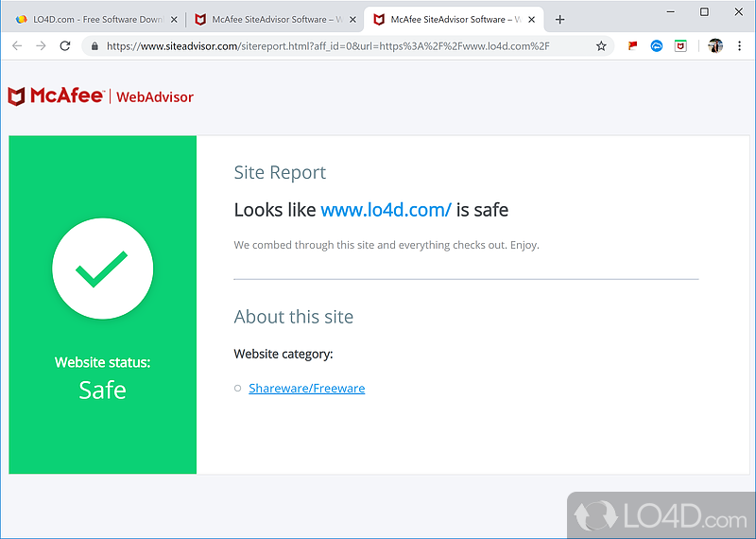
Task: Open a new browser tab
Action: click(559, 20)
